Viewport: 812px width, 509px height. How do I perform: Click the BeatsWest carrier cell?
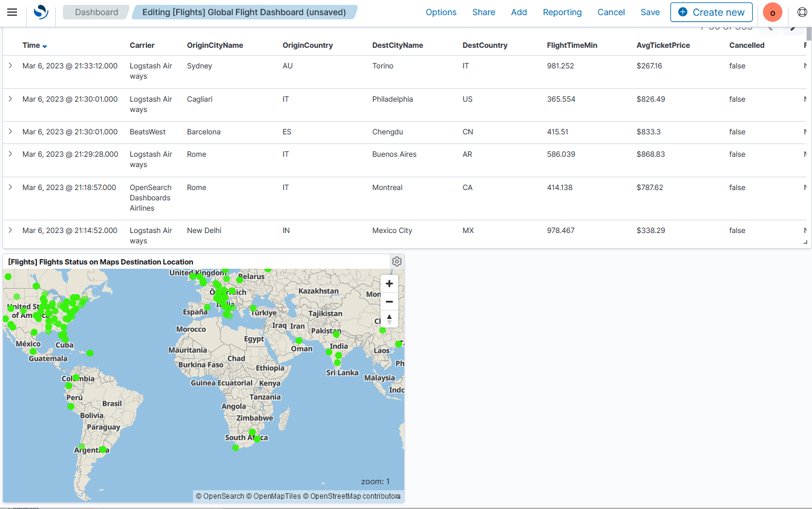[x=148, y=132]
